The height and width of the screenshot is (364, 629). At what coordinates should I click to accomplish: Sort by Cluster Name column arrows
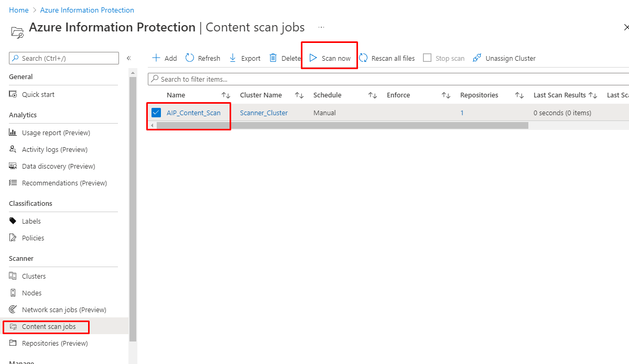299,95
